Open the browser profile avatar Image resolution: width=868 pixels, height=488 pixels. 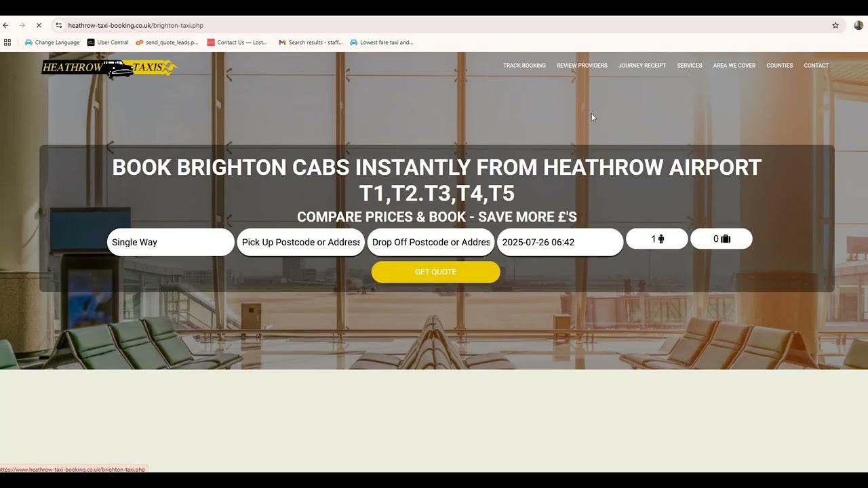[x=859, y=25]
